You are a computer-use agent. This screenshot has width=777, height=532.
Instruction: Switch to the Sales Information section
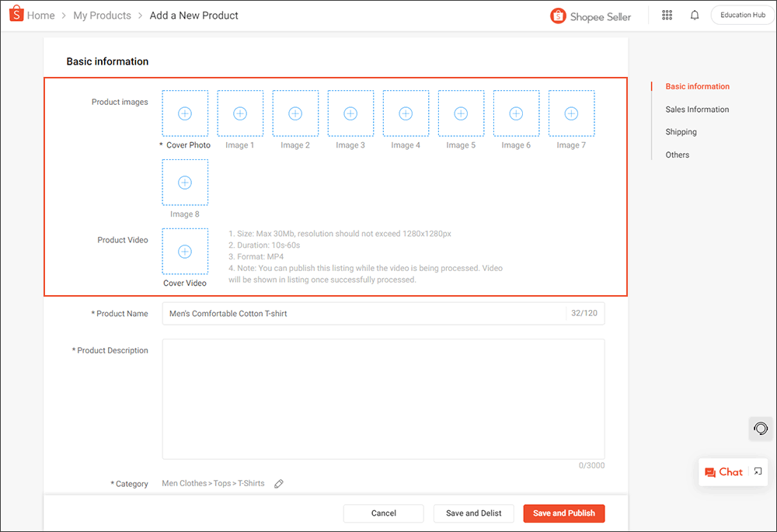coord(696,109)
